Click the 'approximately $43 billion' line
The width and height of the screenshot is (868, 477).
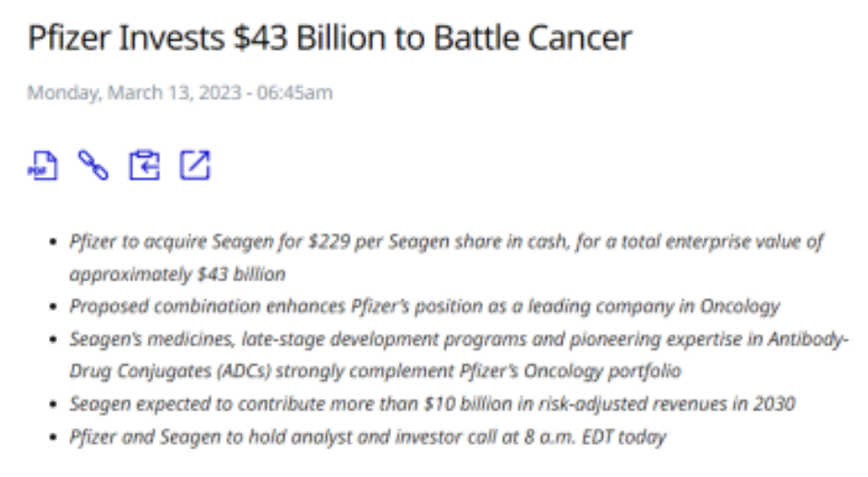click(x=177, y=274)
